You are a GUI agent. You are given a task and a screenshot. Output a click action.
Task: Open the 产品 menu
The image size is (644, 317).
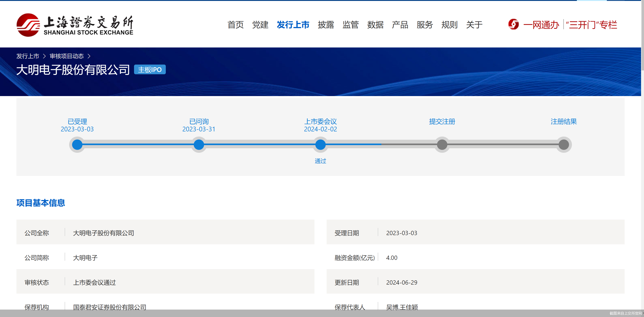pyautogui.click(x=400, y=25)
